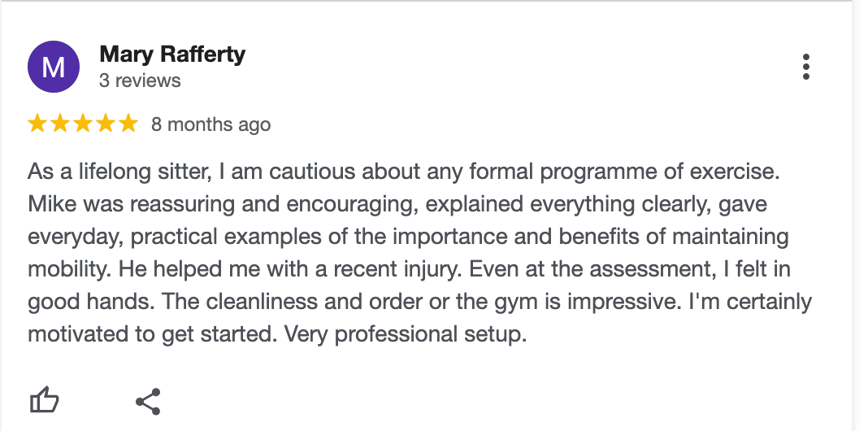
Task: Click the purple M profile avatar
Action: pos(54,67)
